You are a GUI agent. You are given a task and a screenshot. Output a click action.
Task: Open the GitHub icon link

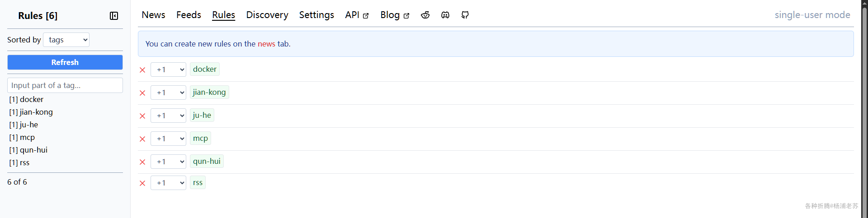click(465, 15)
